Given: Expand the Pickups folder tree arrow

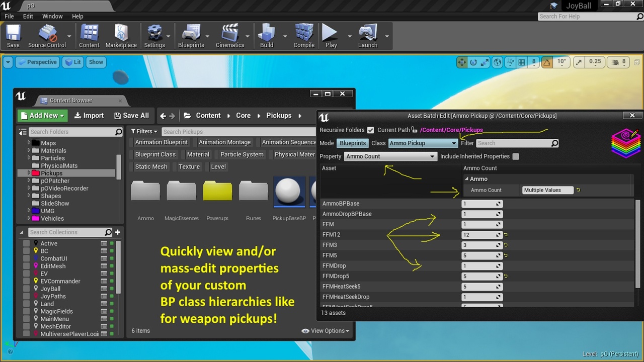Looking at the screenshot, I should 29,173.
